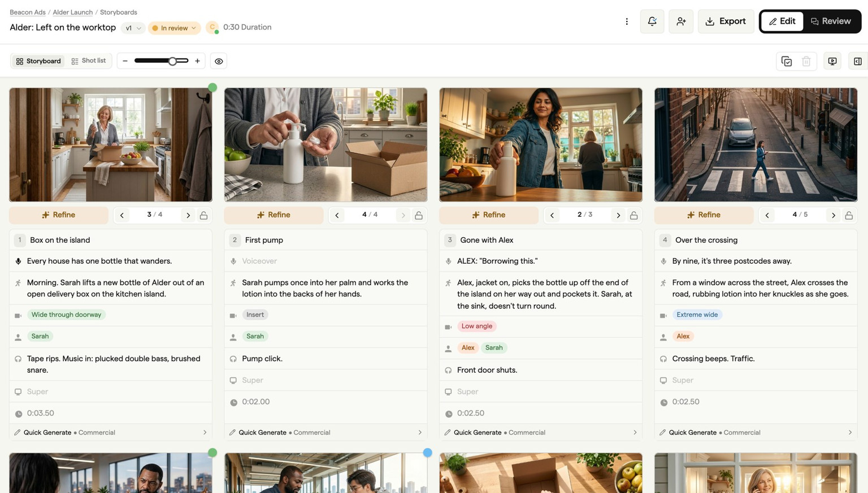Click the Export button
868x493 pixels.
tap(726, 21)
